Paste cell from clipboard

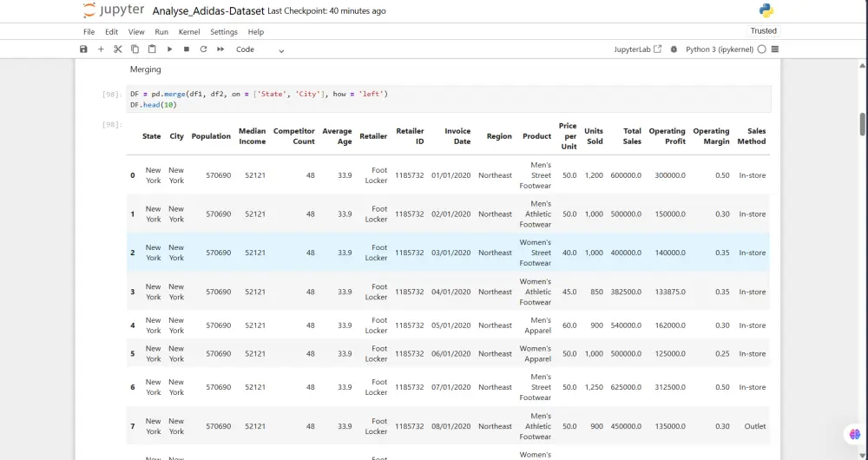click(152, 49)
